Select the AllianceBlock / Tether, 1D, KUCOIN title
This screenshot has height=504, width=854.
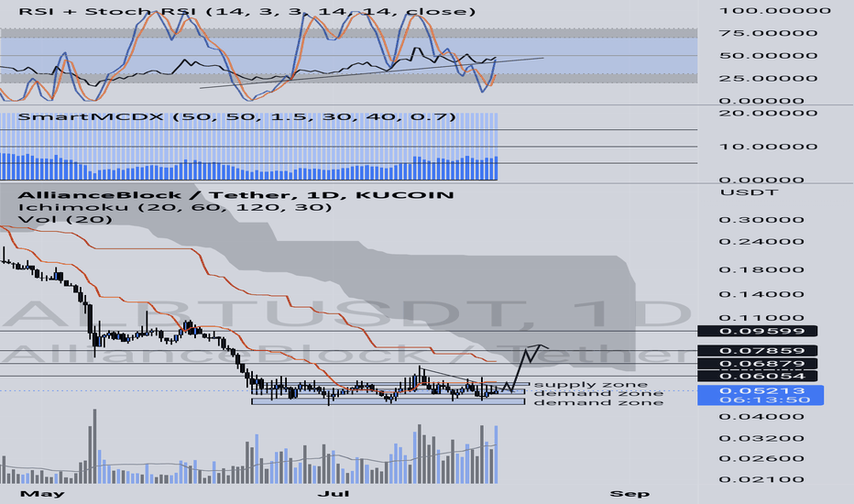coord(235,194)
